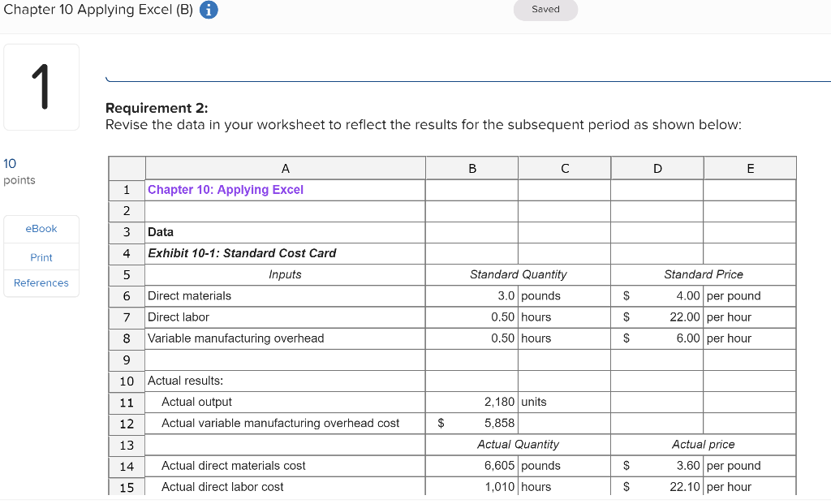Click row header 1 in the worksheet
The height and width of the screenshot is (504, 831).
click(x=127, y=189)
